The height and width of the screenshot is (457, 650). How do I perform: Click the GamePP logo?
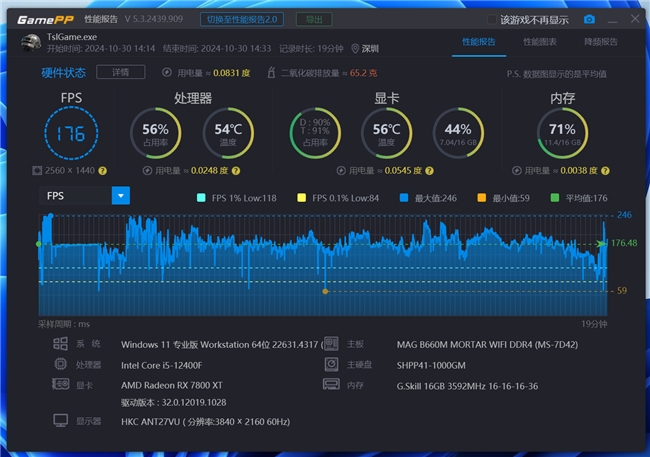(x=46, y=19)
